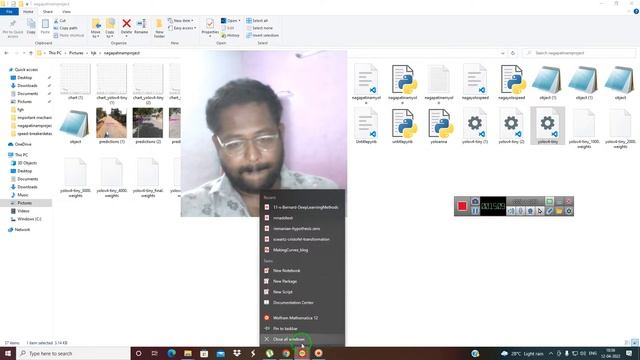
Task: Refresh the folder view
Action: [x=513, y=53]
